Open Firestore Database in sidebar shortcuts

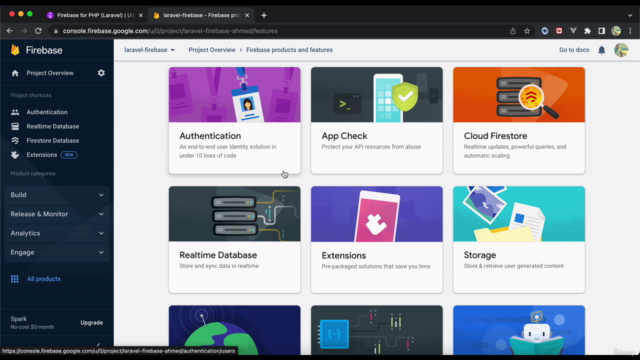pos(53,140)
